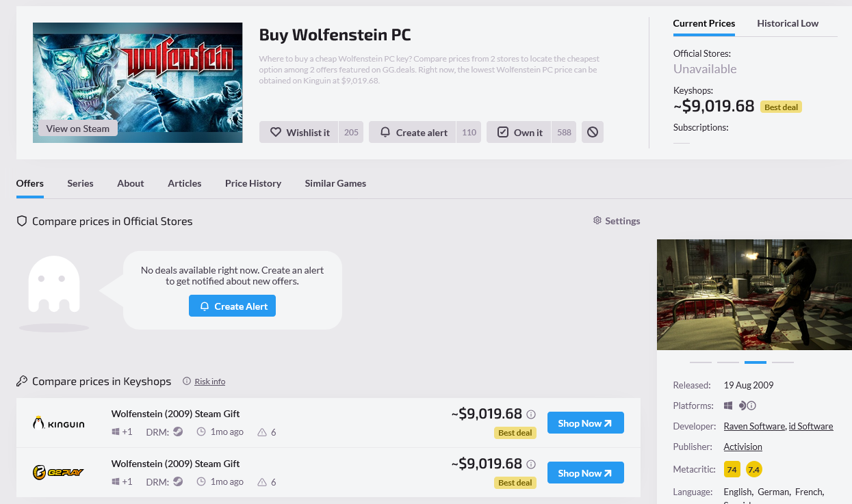852x504 pixels.
Task: Select the fourth screenshot carousel indicator
Action: (x=783, y=362)
